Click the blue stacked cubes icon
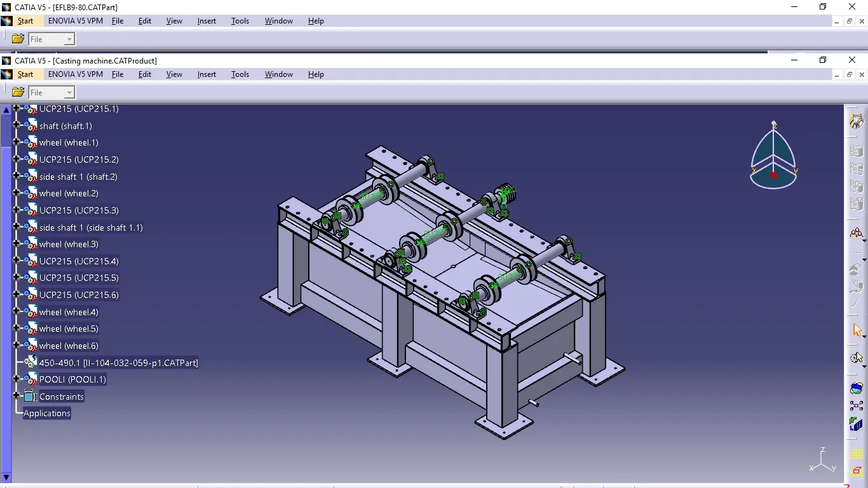Screen dimensions: 868x488 click(x=857, y=424)
